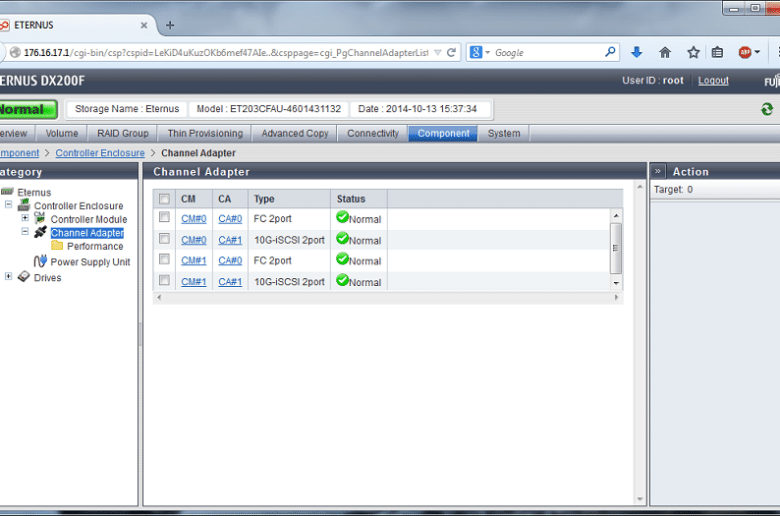Open Controller Enclosure breadcrumb link
780x516 pixels.
point(100,153)
